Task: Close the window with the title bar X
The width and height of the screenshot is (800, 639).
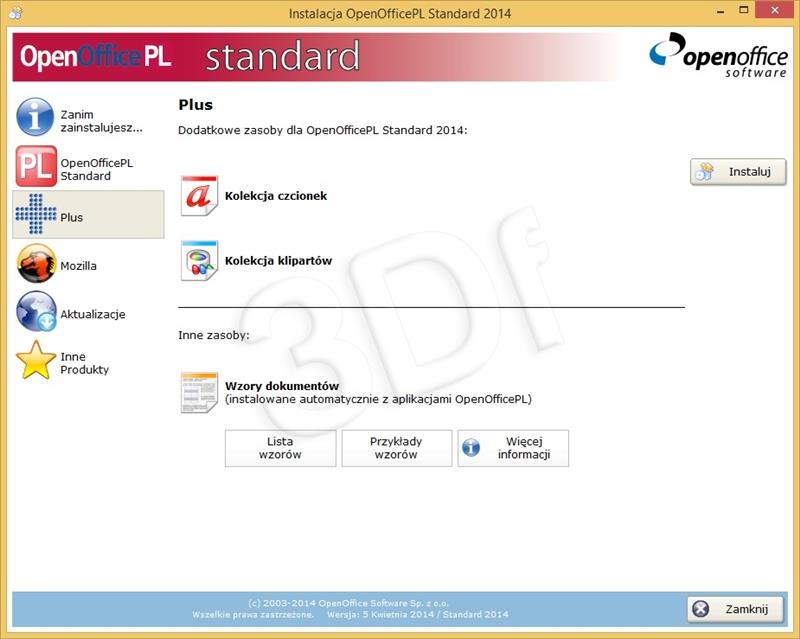Action: [775, 10]
